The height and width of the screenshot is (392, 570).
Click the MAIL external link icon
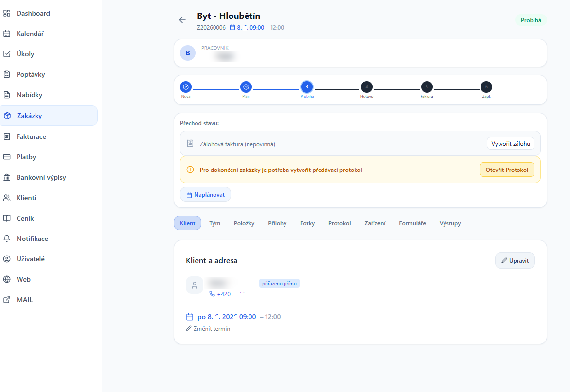pos(7,300)
